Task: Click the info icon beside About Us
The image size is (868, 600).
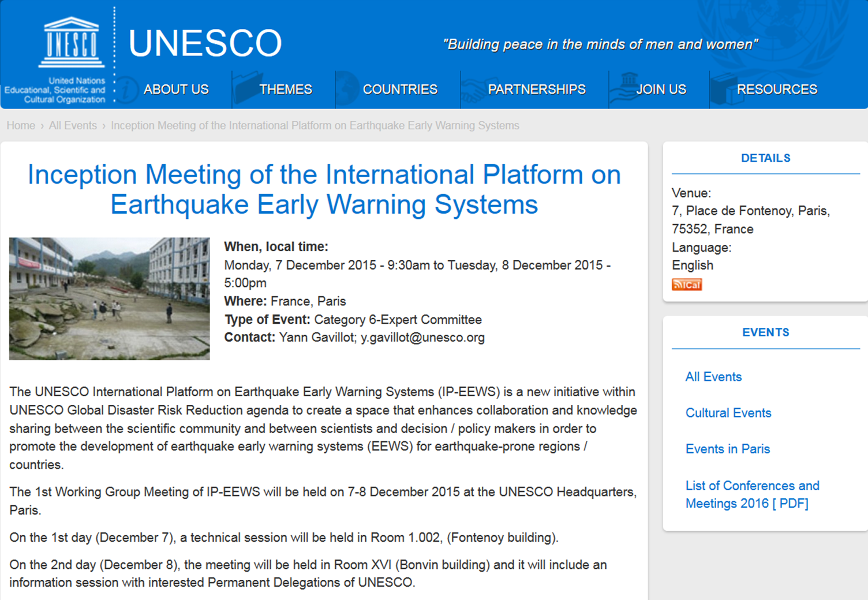Action: [x=127, y=90]
